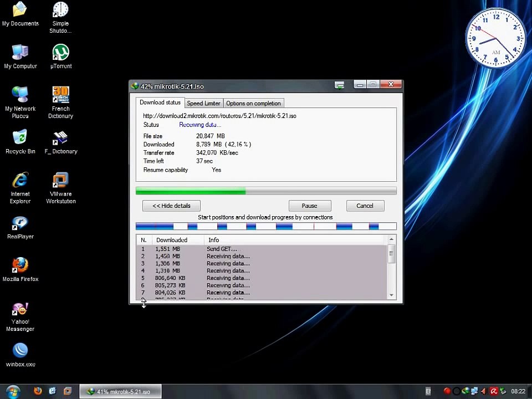Click the IDM dialog title bar icon
The height and width of the screenshot is (399, 532).
(x=135, y=86)
